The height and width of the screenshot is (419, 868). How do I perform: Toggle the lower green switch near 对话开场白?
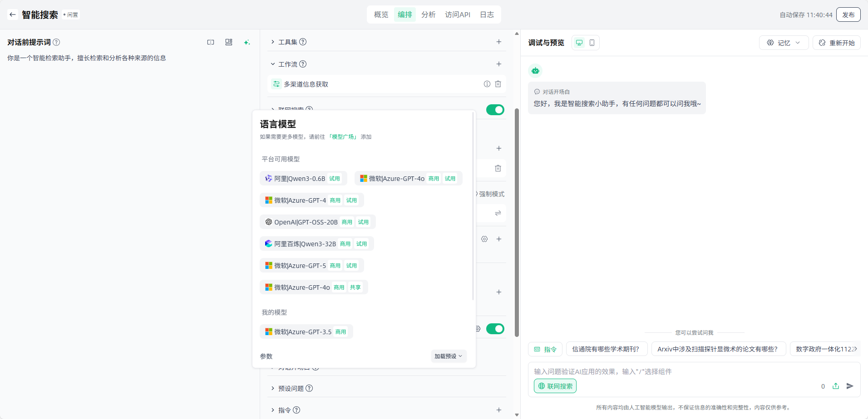pyautogui.click(x=495, y=329)
